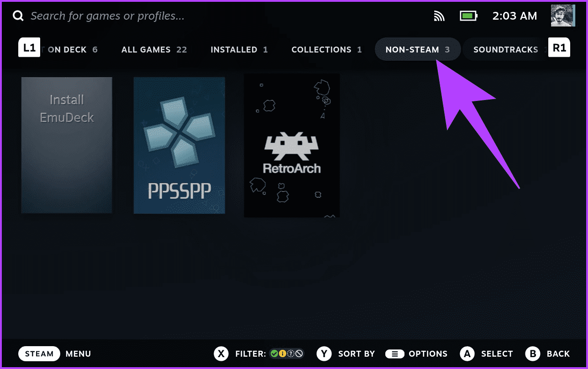Tap the R1 shoulder button icon

coord(559,47)
